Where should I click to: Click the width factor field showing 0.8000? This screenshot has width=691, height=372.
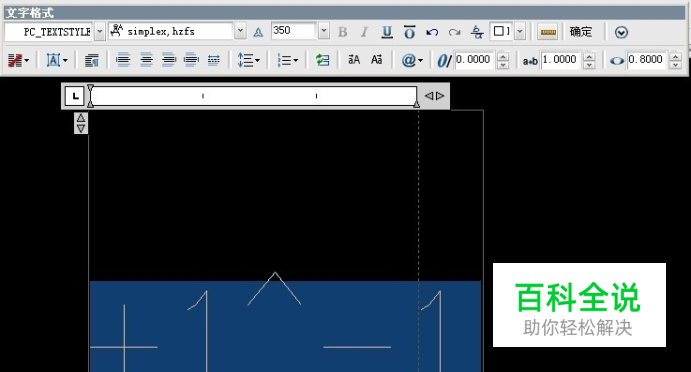(647, 60)
